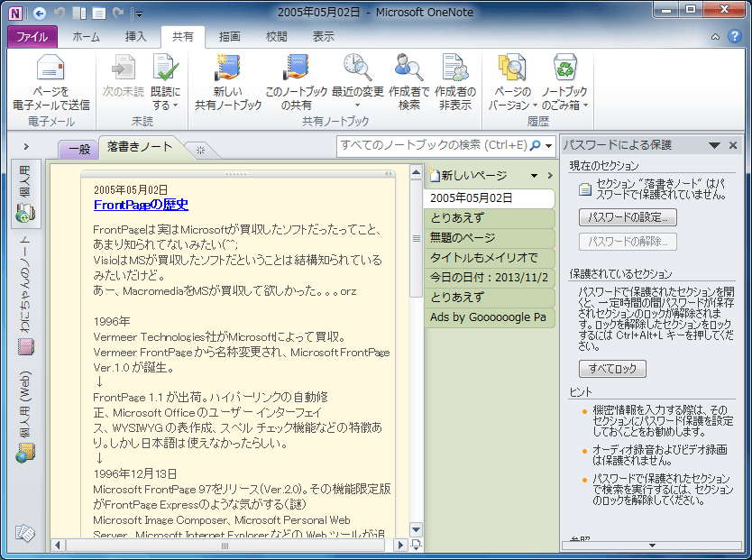Minimize the ribbon with caret icon
752x560 pixels.
(715, 36)
